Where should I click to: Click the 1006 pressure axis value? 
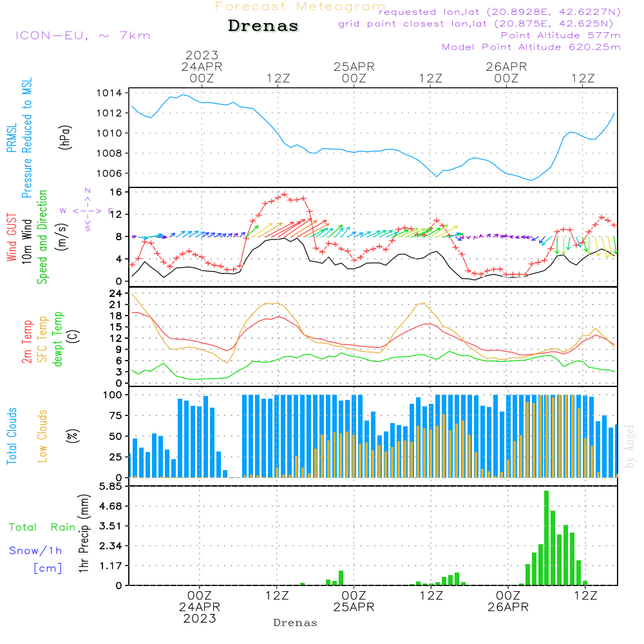[x=109, y=173]
